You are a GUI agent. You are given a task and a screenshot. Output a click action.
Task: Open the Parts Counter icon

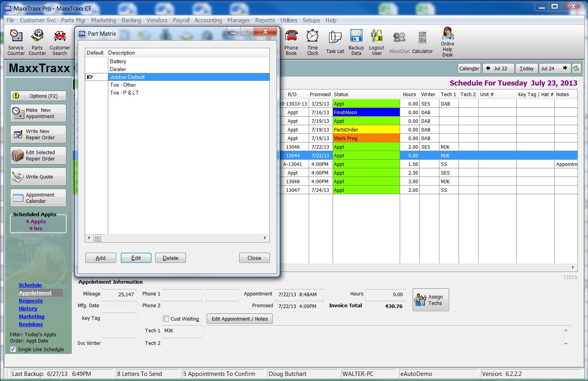click(37, 42)
